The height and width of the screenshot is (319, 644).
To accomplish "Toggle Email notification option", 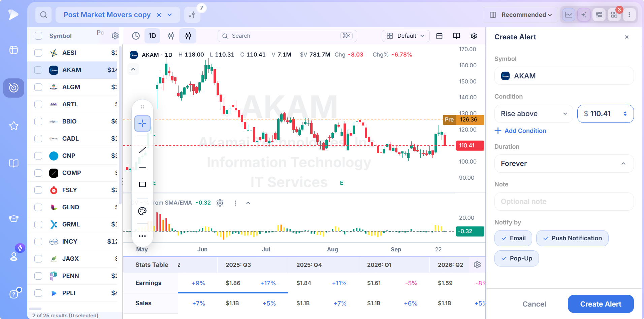I will point(513,238).
